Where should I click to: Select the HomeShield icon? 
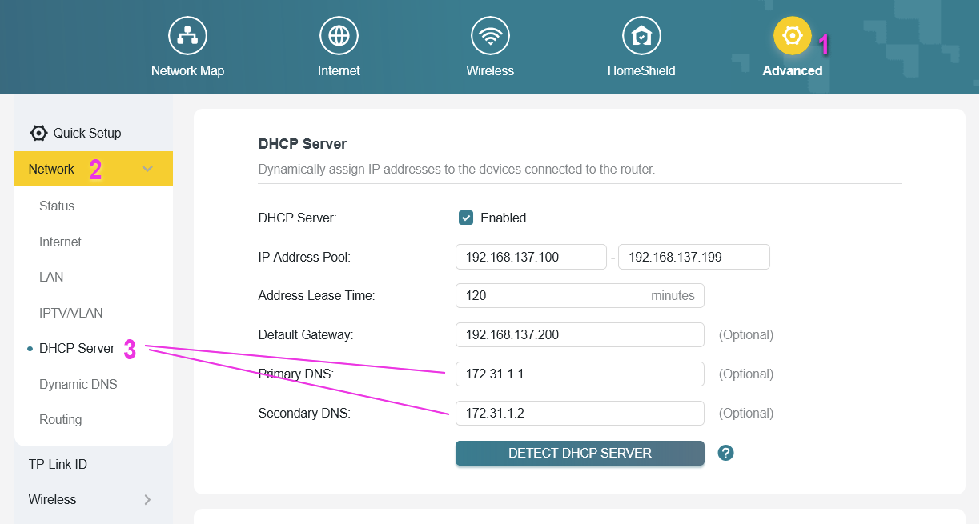click(641, 36)
